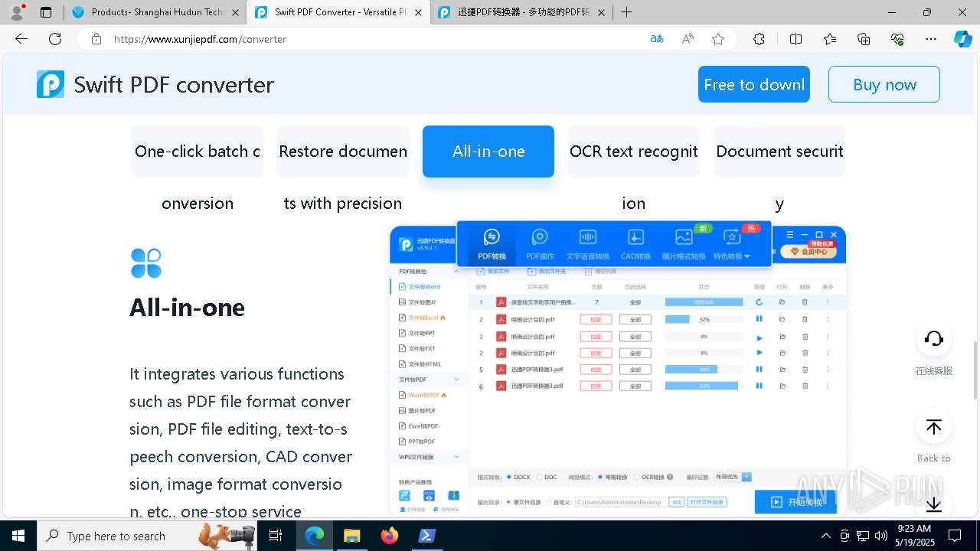Open the Windows Start menu
The width and height of the screenshot is (980, 551).
point(18,536)
